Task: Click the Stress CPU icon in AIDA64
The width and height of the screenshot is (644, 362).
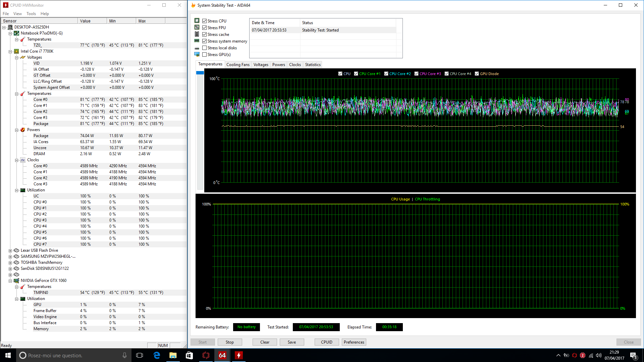Action: pyautogui.click(x=197, y=21)
